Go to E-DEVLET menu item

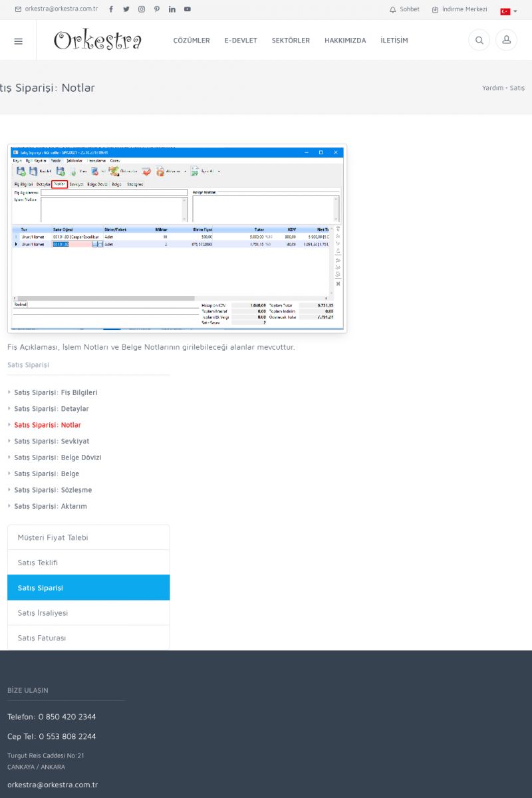241,41
